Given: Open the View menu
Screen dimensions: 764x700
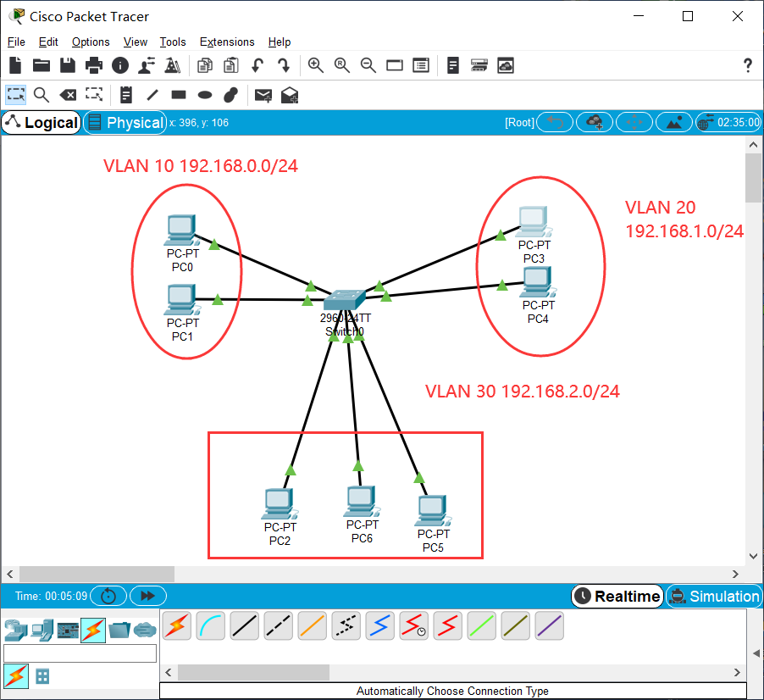Looking at the screenshot, I should 135,42.
